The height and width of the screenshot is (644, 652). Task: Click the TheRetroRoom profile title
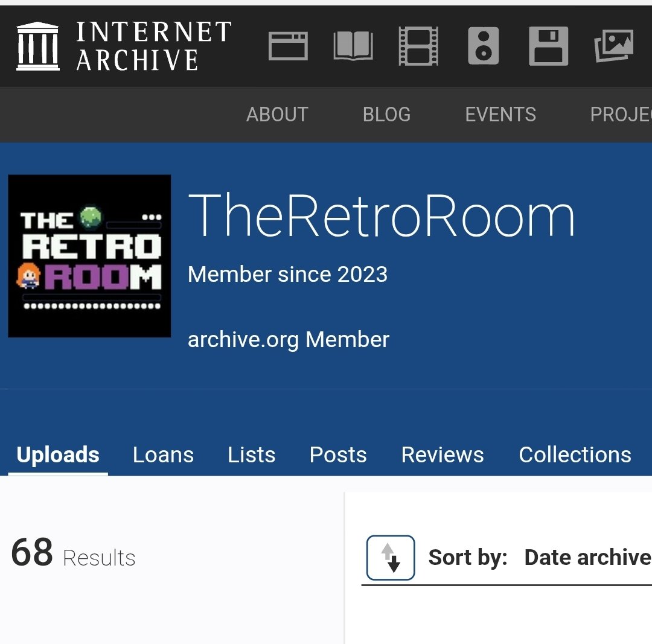point(382,215)
